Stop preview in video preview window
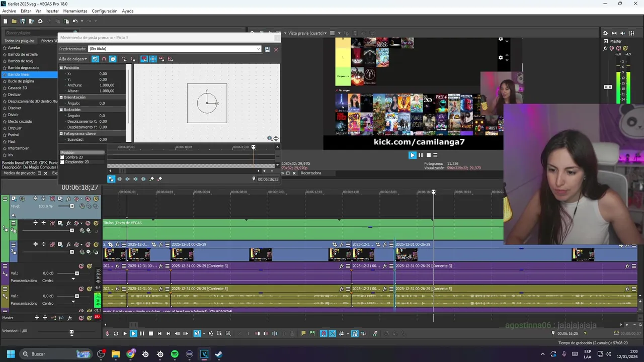644x362 pixels. click(x=428, y=155)
